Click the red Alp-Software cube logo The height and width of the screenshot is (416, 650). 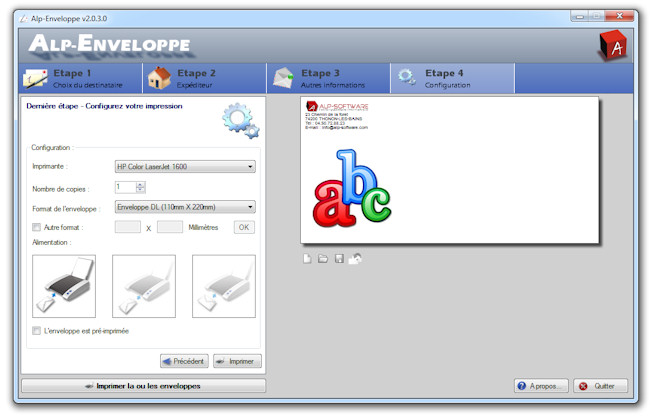613,46
